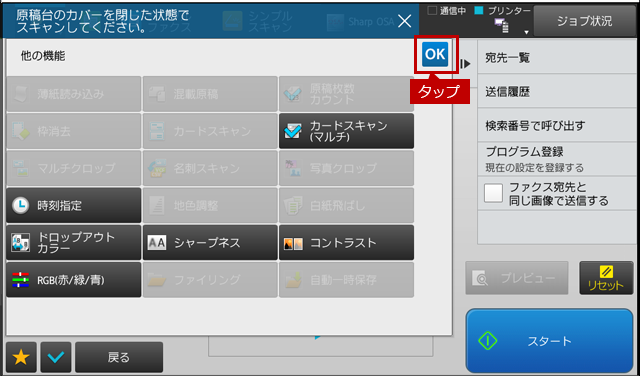The height and width of the screenshot is (376, 640).
Task: Expand the printer status dropdown arrow
Action: pyautogui.click(x=526, y=32)
